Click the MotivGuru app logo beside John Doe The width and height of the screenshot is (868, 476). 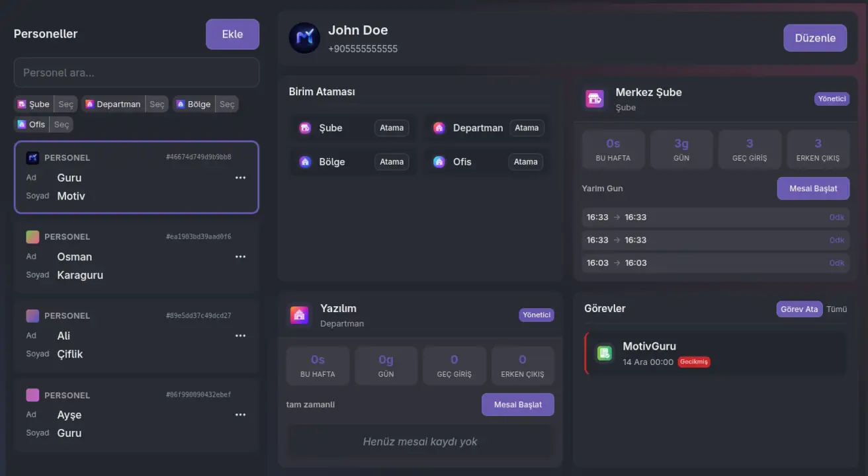point(304,37)
